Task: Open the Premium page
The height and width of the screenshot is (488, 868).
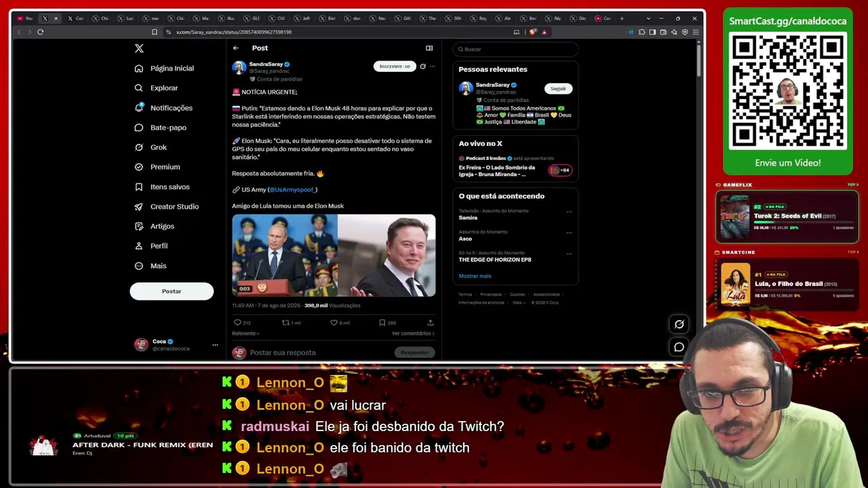Action: click(x=157, y=167)
